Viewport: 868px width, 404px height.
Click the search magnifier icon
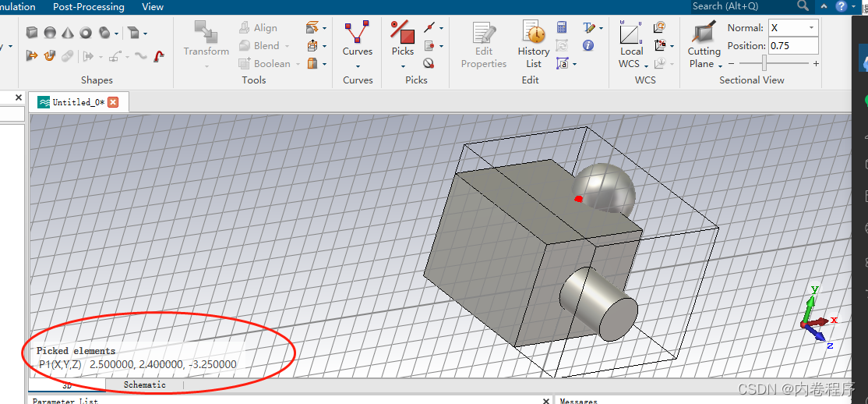coord(803,6)
